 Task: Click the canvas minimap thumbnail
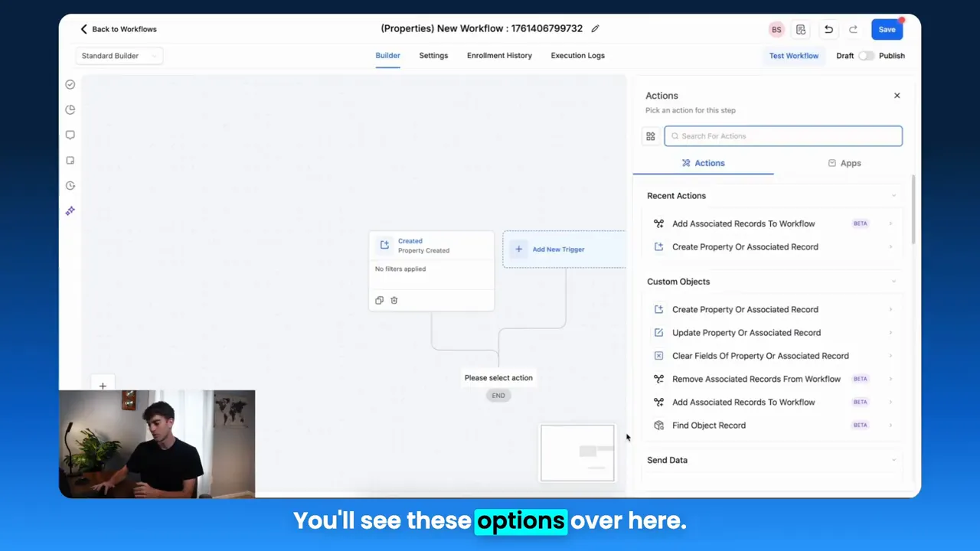coord(577,453)
